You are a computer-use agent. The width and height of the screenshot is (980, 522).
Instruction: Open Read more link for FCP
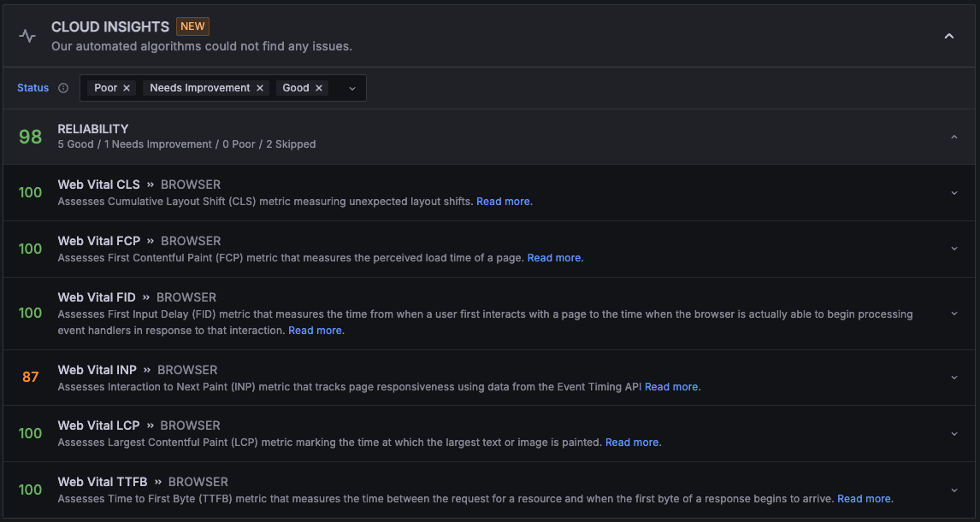click(554, 258)
